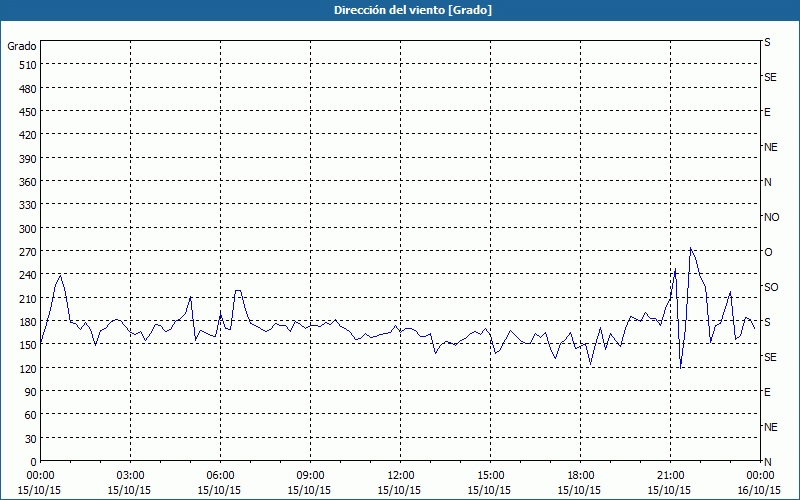800x500 pixels.
Task: Click the 360 degree axis label
Action: coord(28,182)
